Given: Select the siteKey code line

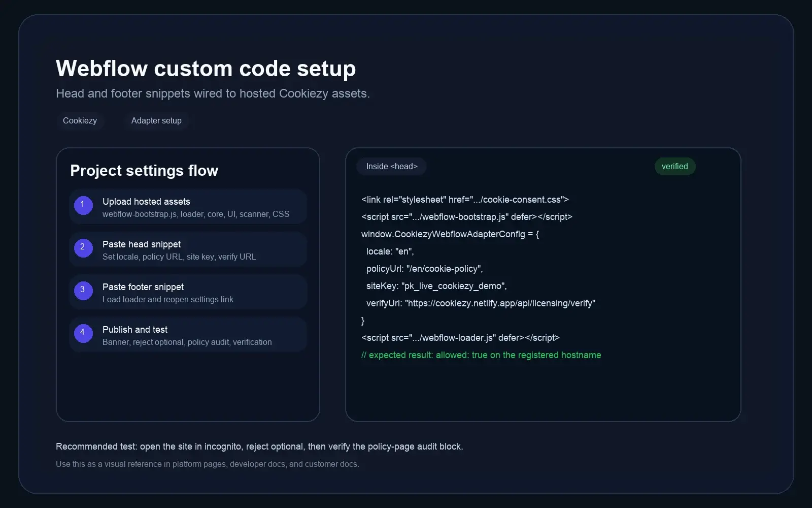Looking at the screenshot, I should [x=435, y=286].
